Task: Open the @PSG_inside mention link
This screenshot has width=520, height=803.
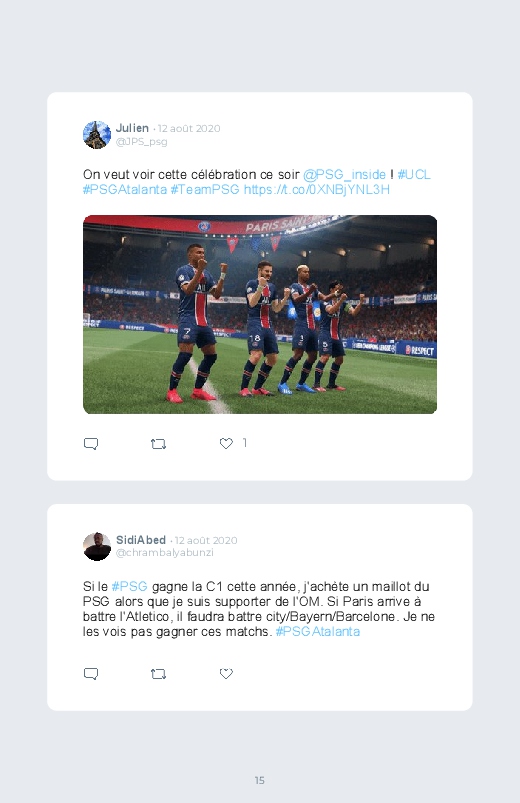Action: click(x=344, y=175)
